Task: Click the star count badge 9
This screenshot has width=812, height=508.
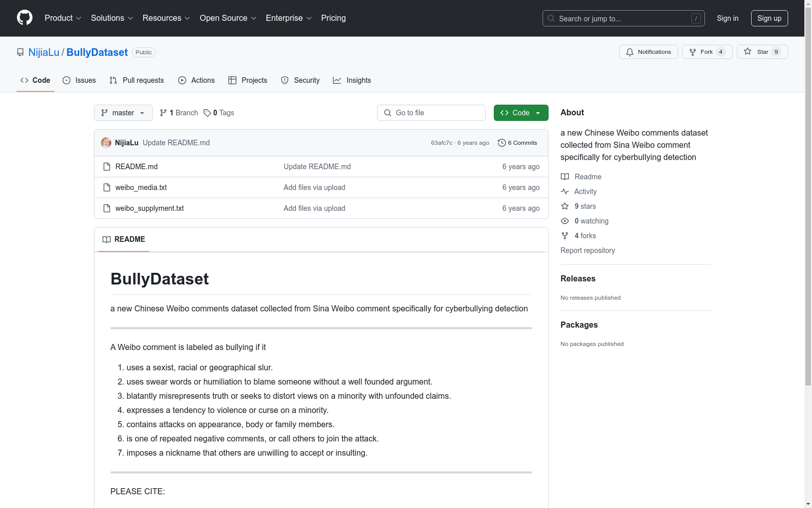Action: (776, 52)
